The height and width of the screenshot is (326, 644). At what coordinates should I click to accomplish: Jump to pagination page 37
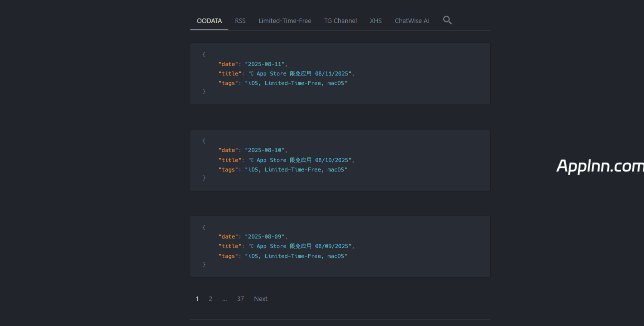pyautogui.click(x=240, y=298)
